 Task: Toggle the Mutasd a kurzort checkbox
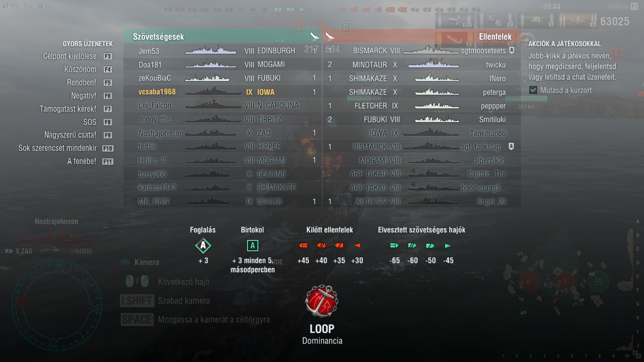coord(533,90)
